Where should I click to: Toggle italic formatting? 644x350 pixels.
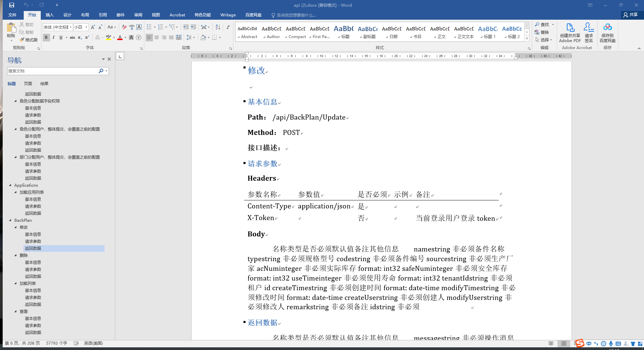pos(53,37)
